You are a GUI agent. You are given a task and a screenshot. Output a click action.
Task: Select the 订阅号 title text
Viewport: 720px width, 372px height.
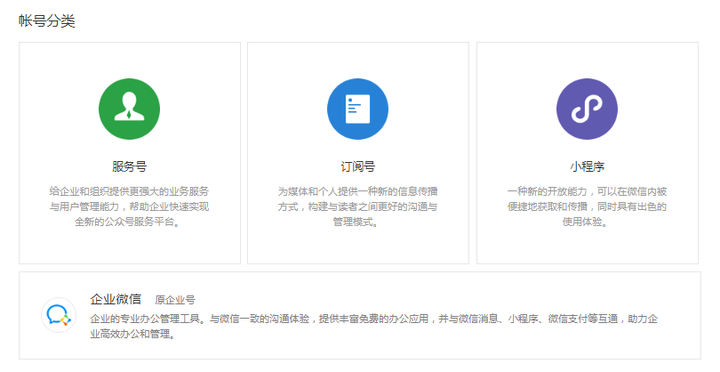[x=358, y=166]
